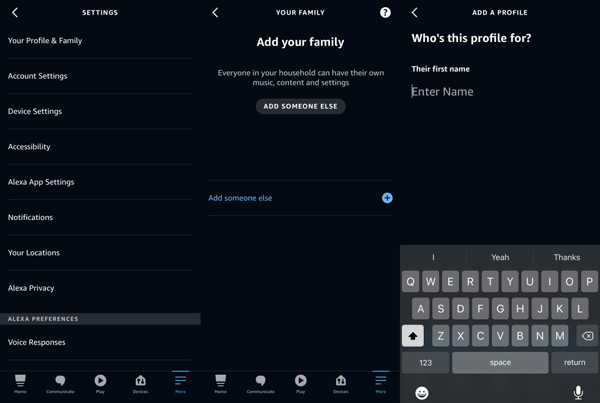
Task: Open Home tab in Settings screen
Action: click(20, 383)
